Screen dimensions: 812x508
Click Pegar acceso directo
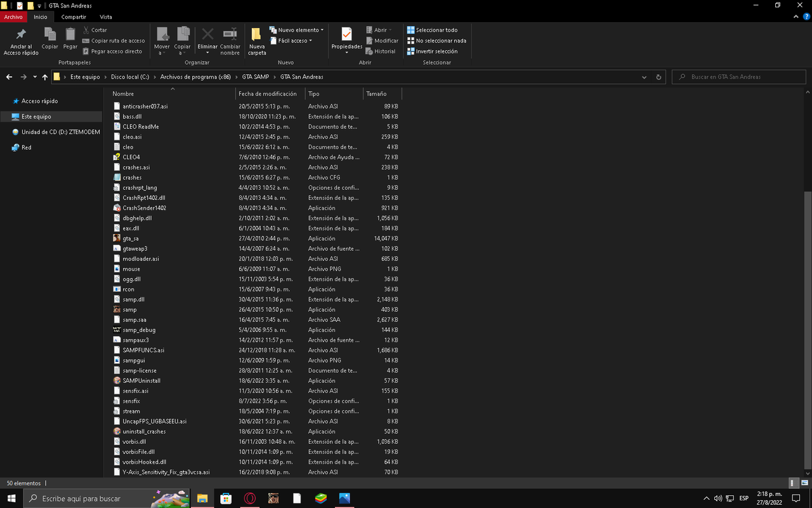pyautogui.click(x=113, y=51)
